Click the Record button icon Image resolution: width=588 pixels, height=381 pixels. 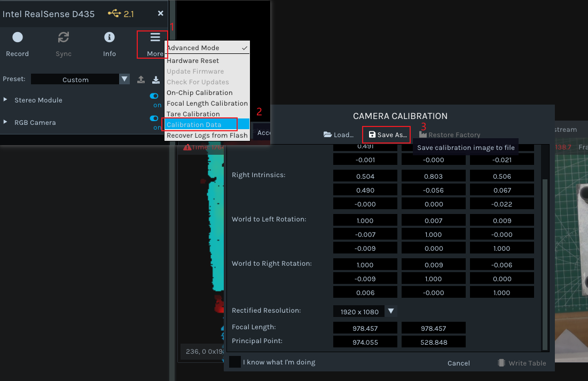pyautogui.click(x=17, y=37)
